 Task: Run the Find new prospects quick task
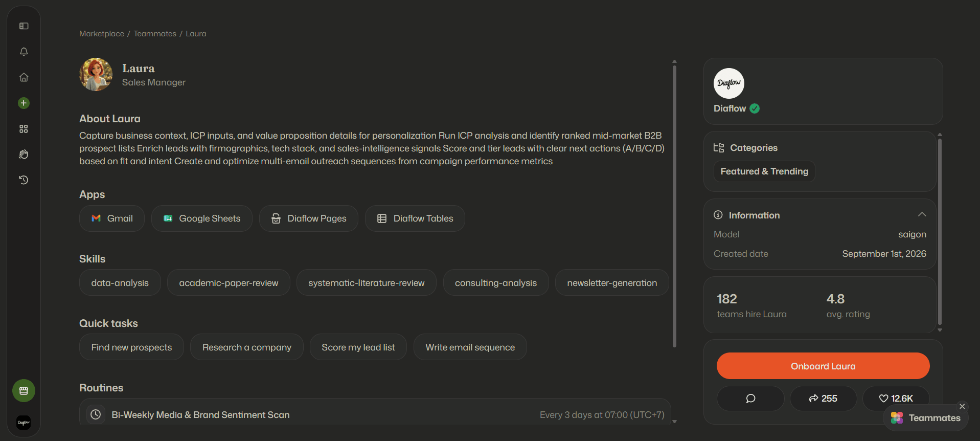[x=131, y=347]
